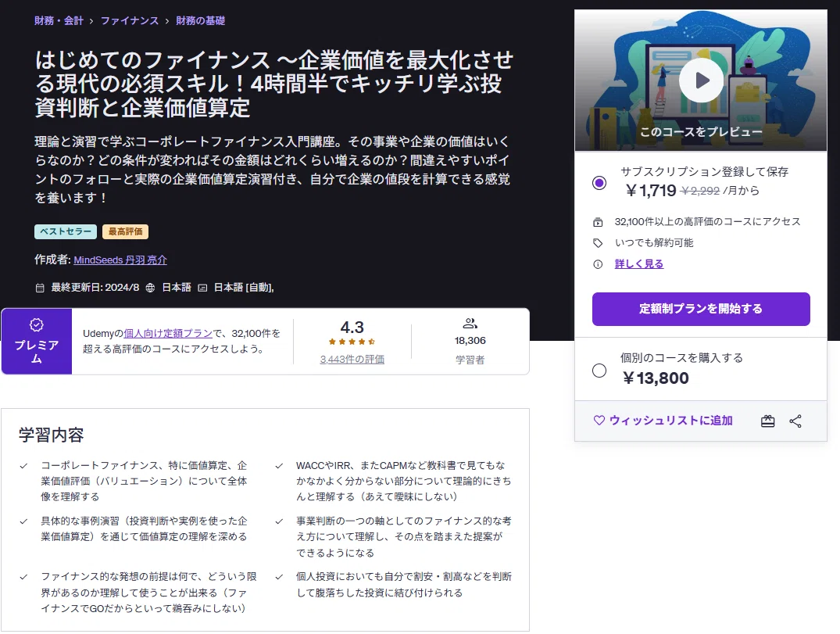Viewport: 840px width, 634px height.
Task: Click the tag icon beside いつでも解約可能
Action: coord(598,243)
